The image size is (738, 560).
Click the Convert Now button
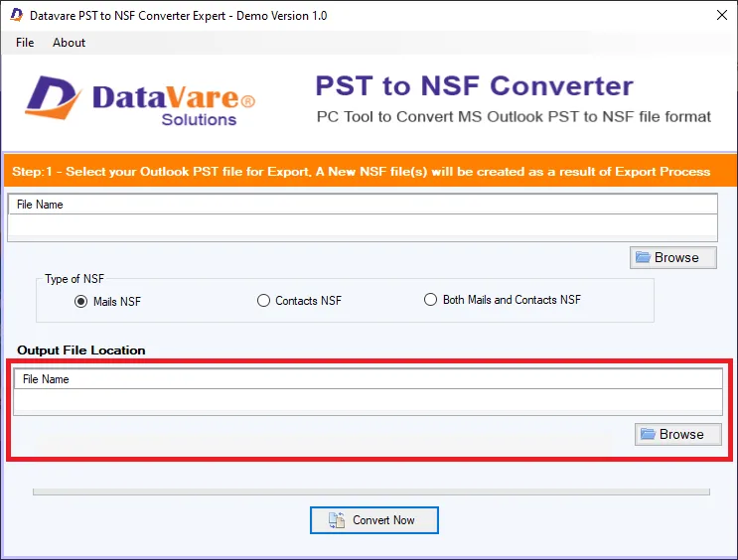pos(374,520)
